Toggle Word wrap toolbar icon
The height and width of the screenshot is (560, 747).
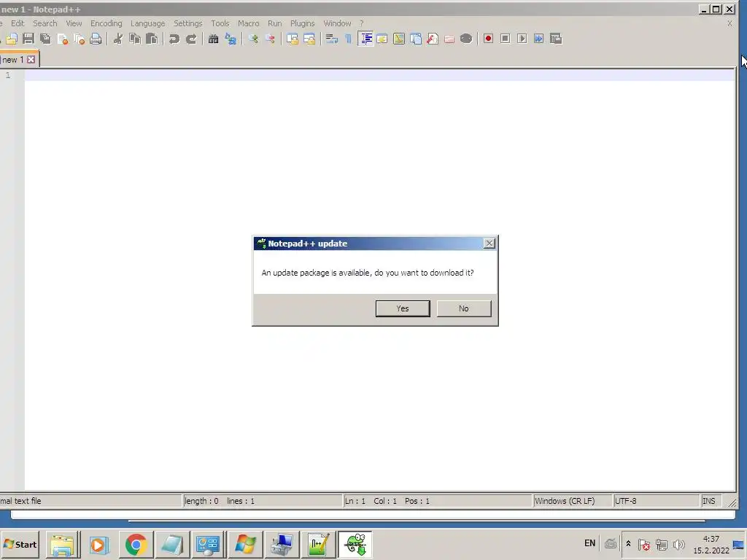coord(332,39)
